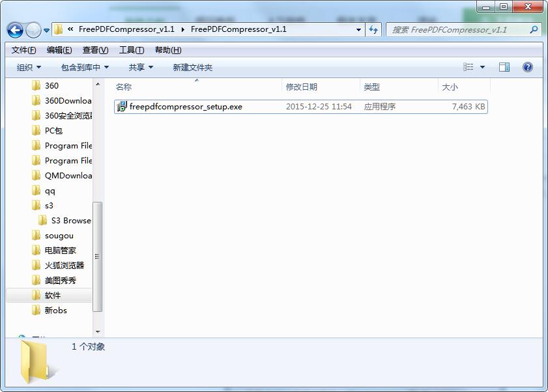This screenshot has width=548, height=392.
Task: Change view with the view mode icon
Action: coord(469,66)
